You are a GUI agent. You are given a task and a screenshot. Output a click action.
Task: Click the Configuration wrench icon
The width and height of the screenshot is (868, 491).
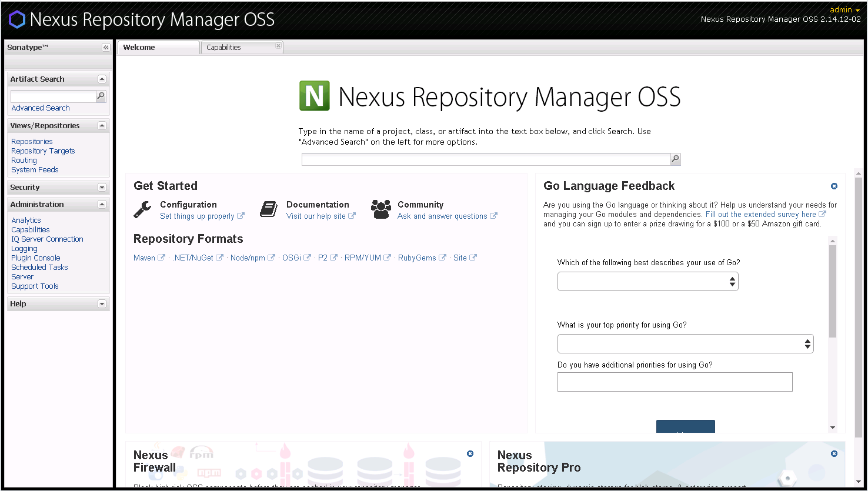[x=142, y=209]
